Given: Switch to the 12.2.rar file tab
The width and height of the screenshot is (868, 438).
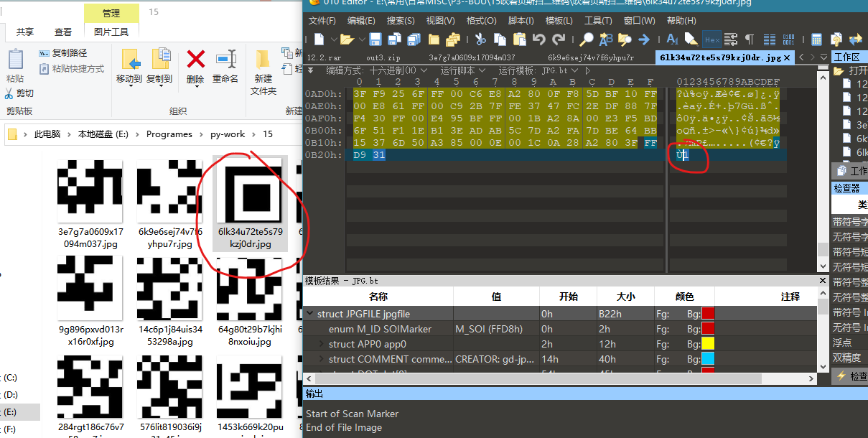Looking at the screenshot, I should [324, 57].
